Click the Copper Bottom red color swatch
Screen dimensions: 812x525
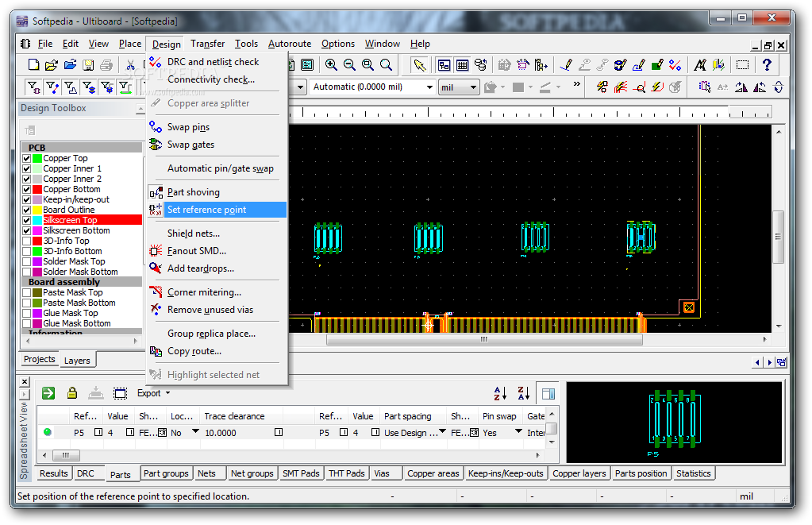[37, 189]
